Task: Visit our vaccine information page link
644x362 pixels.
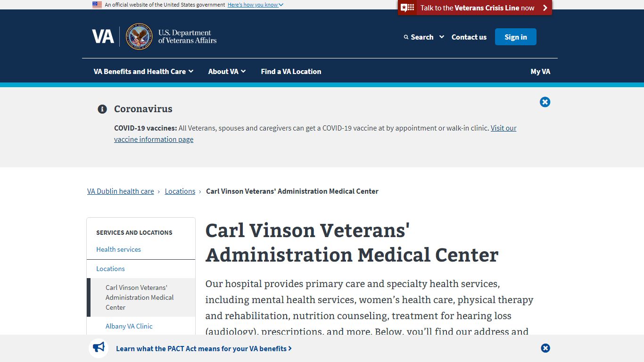Action: [x=315, y=133]
